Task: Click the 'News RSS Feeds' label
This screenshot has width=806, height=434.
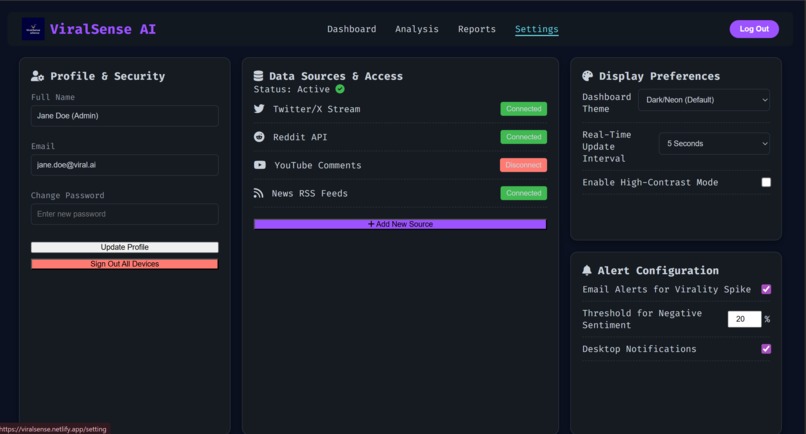Action: [x=309, y=193]
